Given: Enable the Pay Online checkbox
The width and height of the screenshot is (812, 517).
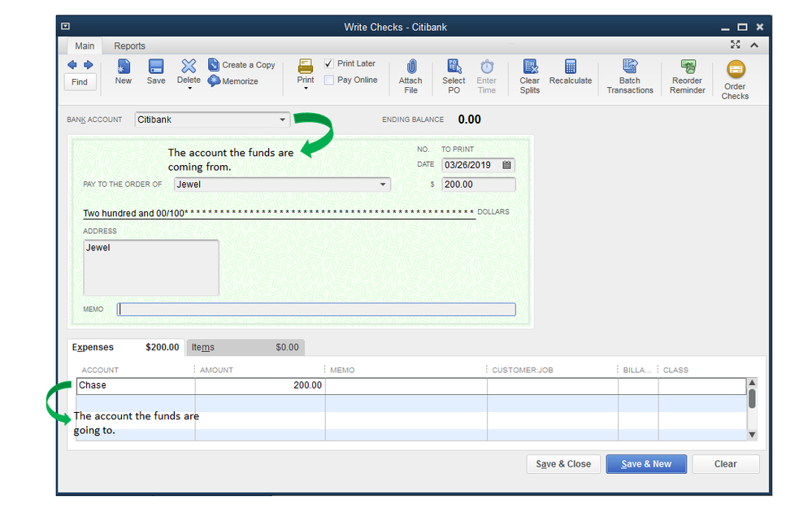Looking at the screenshot, I should 329,80.
